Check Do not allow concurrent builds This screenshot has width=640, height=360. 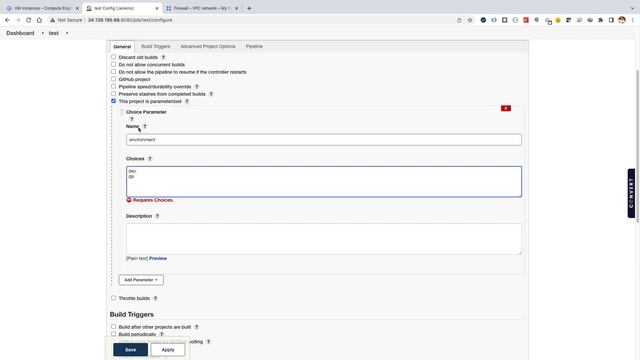pos(113,64)
